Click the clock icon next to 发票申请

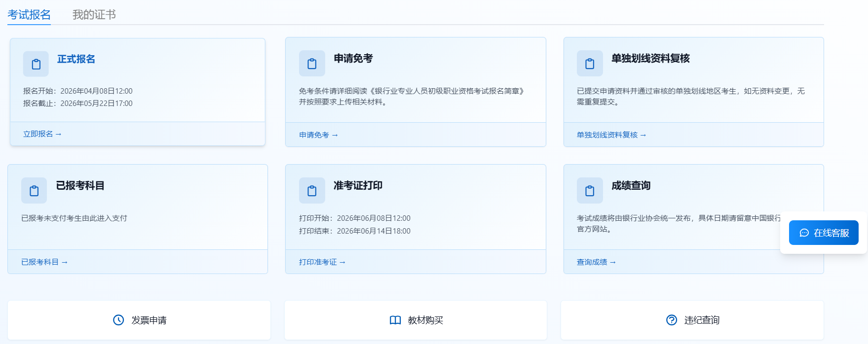118,320
